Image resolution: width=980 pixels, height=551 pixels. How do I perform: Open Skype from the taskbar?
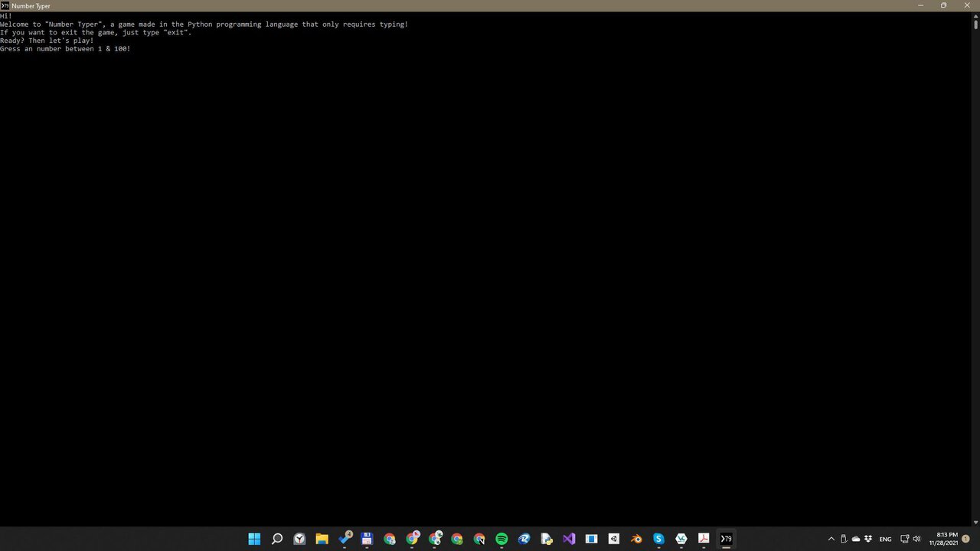tap(658, 539)
